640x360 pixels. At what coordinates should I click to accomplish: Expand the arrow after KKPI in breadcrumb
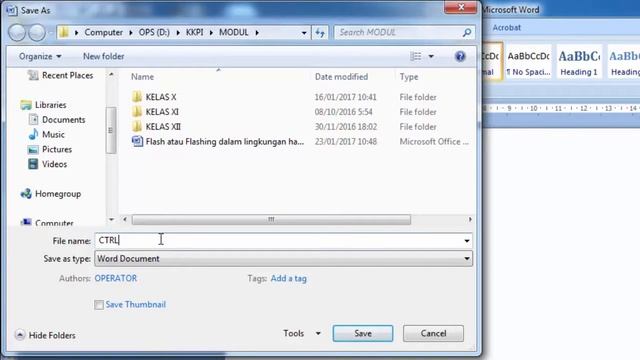211,33
